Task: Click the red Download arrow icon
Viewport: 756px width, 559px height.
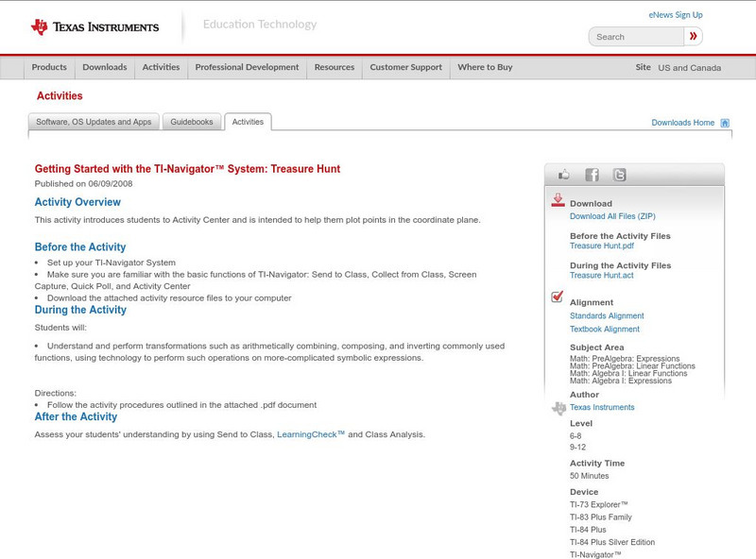Action: pyautogui.click(x=558, y=200)
